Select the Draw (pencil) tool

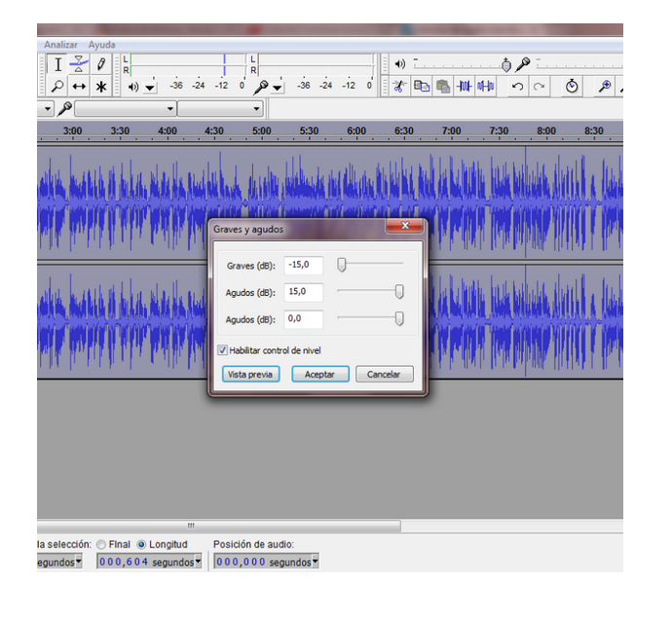click(100, 64)
